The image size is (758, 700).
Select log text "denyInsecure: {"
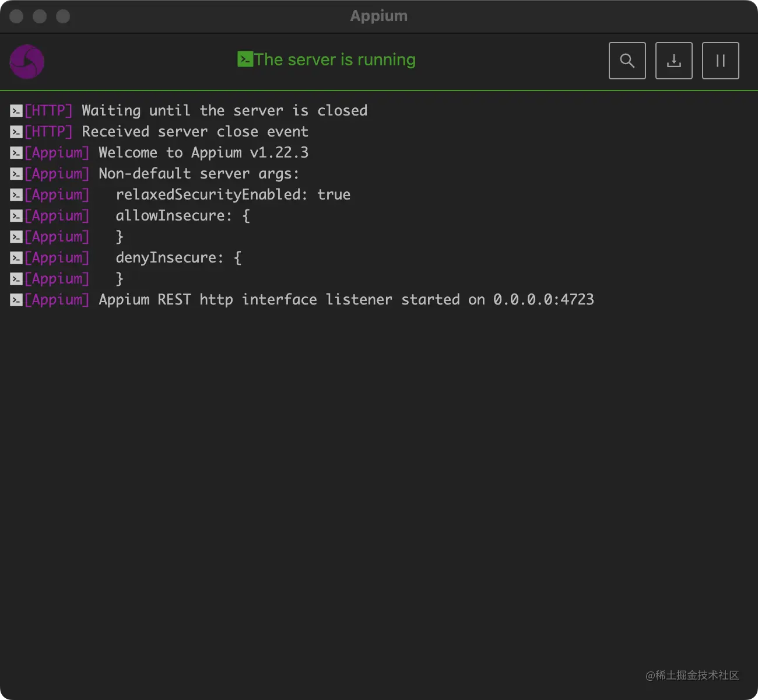[x=178, y=258]
